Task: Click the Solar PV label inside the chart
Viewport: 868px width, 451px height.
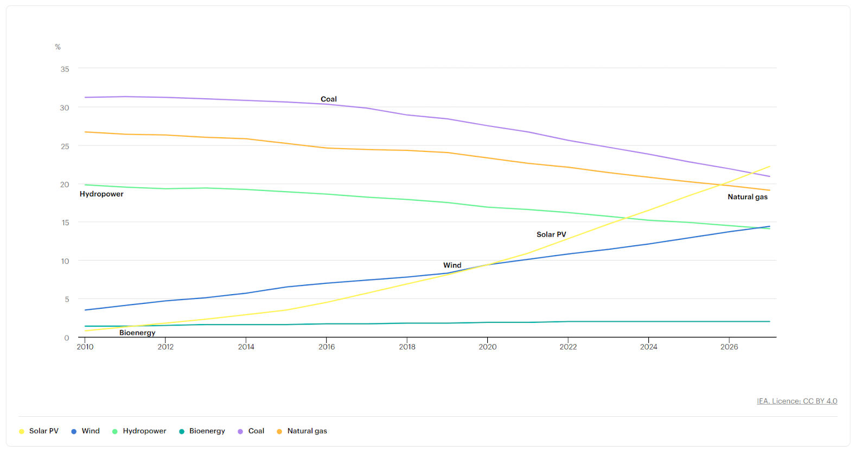Action: pyautogui.click(x=551, y=234)
